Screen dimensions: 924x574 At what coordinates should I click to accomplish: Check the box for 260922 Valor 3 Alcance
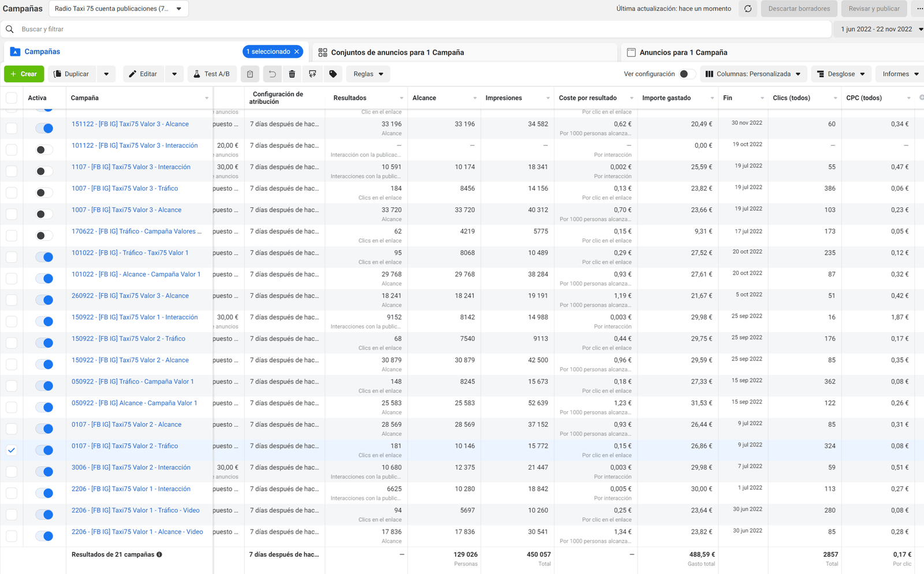(12, 300)
